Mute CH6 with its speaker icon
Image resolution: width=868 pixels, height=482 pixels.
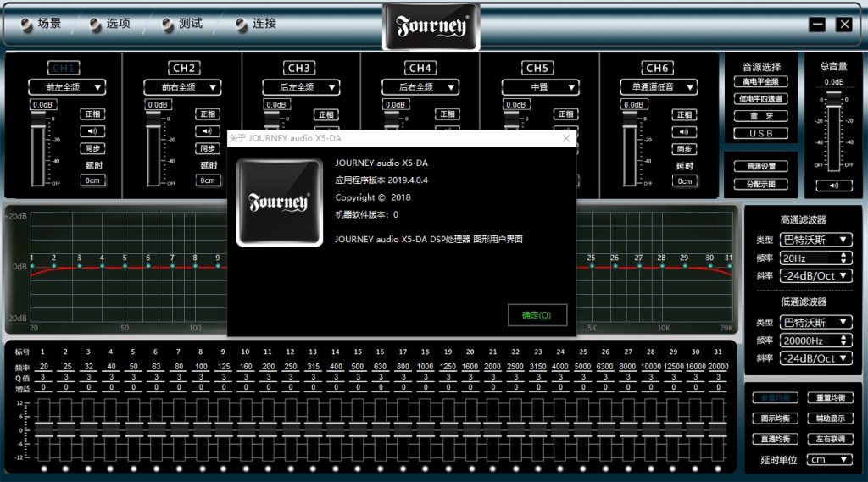tap(684, 131)
